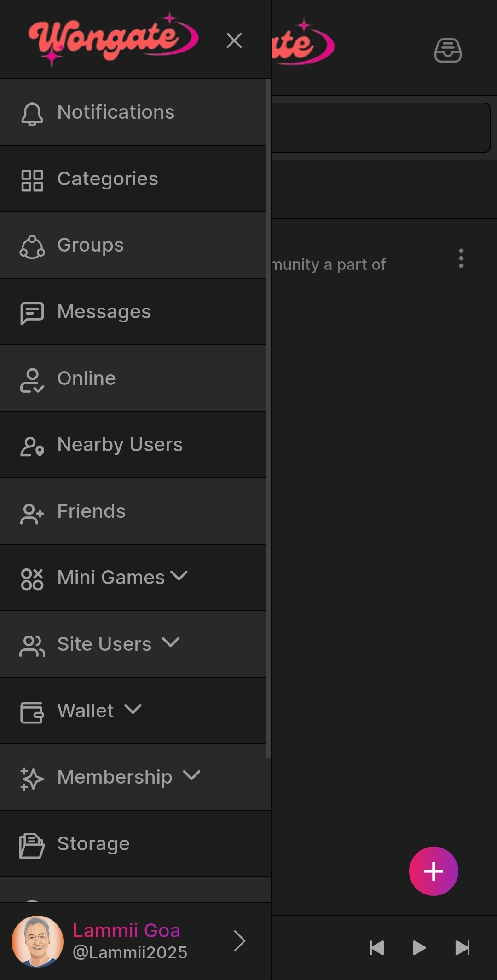Open the Storage folder icon
Image resolution: width=497 pixels, height=980 pixels.
click(32, 845)
